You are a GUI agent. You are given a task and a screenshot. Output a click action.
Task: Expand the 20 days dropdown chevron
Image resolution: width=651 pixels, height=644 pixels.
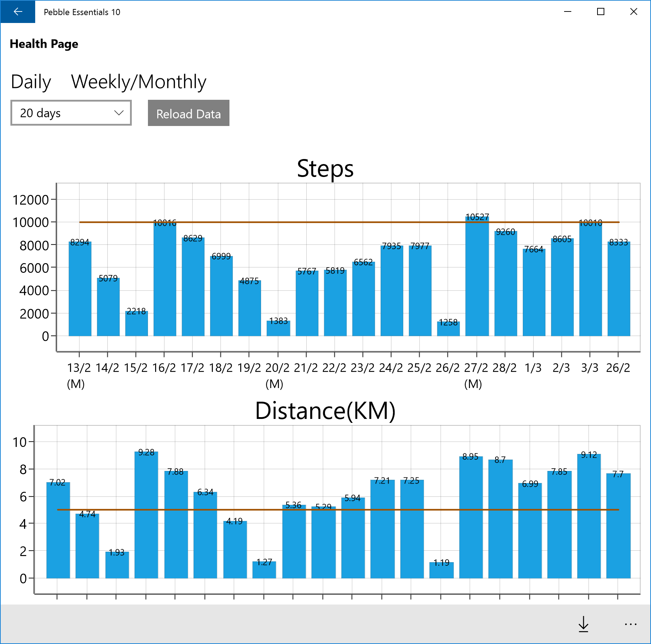[119, 113]
